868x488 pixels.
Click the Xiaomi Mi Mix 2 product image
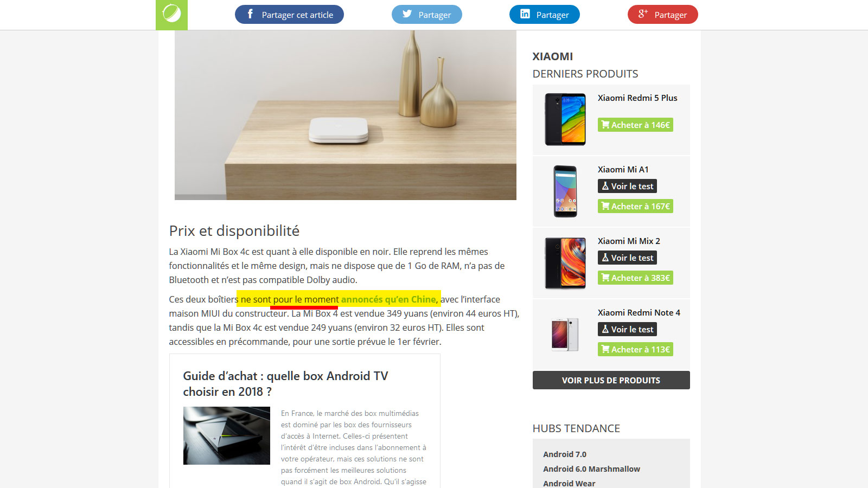pyautogui.click(x=565, y=263)
